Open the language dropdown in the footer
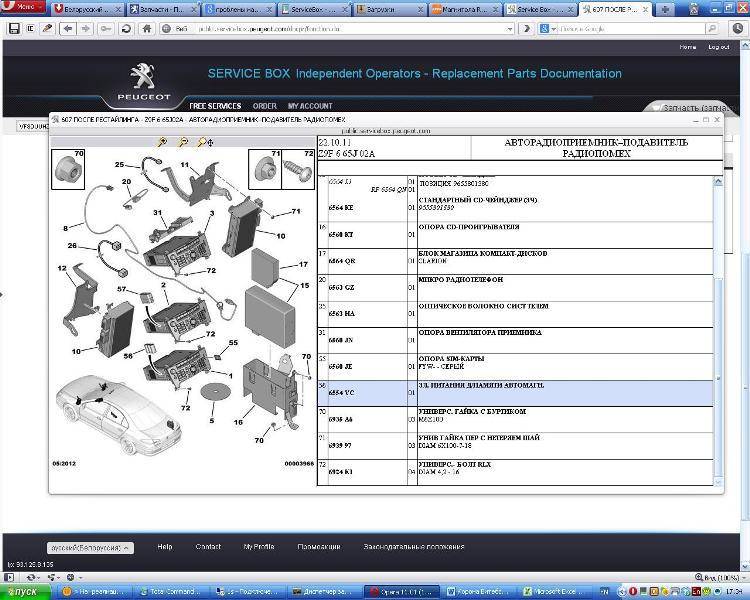Screen dimensions: 750x600 coord(90,548)
